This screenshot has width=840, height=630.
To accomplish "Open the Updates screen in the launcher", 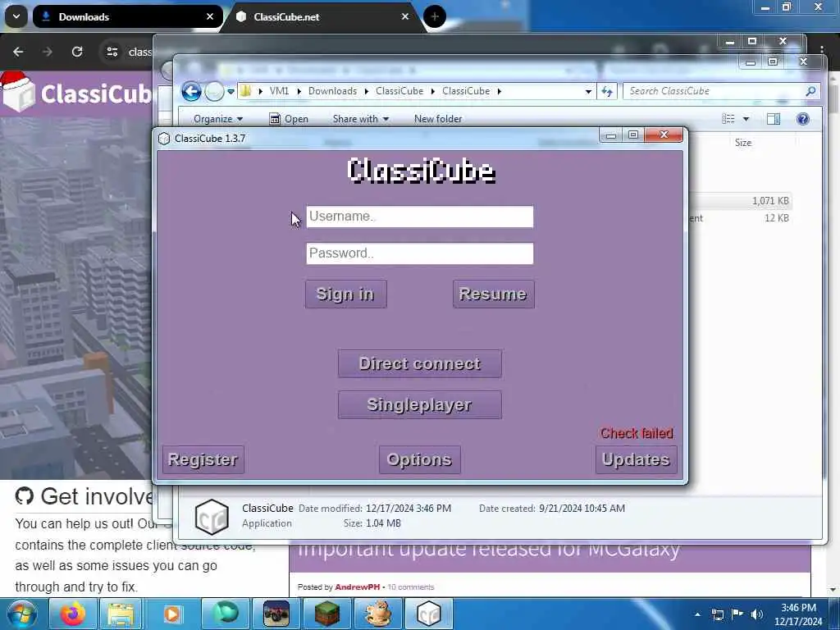I will (636, 459).
